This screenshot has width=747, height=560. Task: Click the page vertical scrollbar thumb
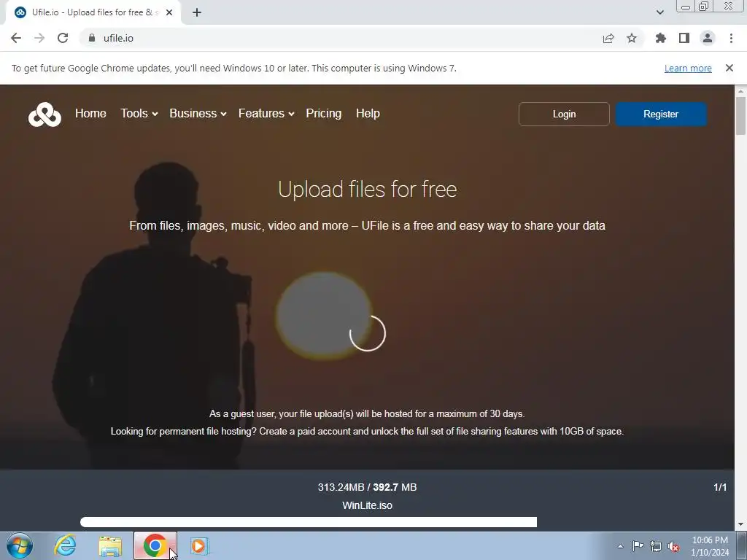[x=741, y=116]
